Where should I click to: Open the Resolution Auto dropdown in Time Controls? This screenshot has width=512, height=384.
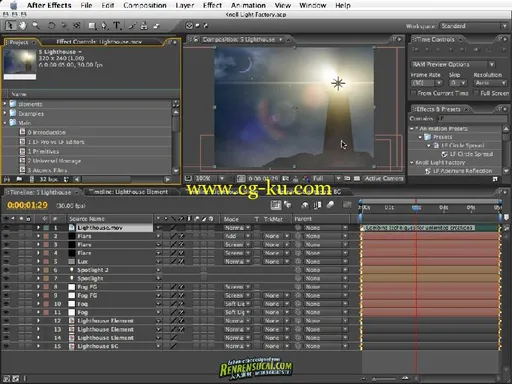[x=490, y=83]
